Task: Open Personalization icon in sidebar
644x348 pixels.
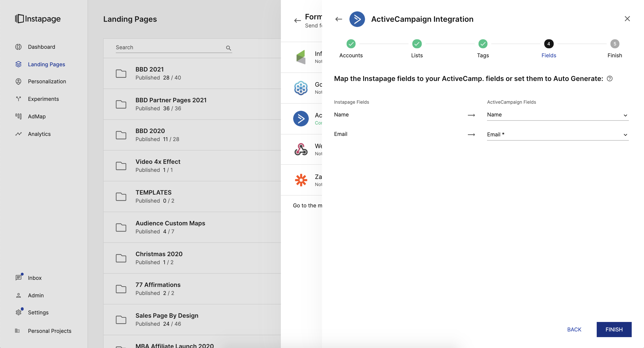Action: pyautogui.click(x=18, y=81)
